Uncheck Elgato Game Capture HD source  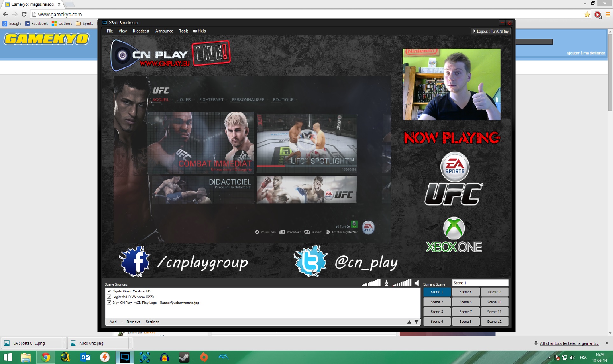click(x=109, y=291)
